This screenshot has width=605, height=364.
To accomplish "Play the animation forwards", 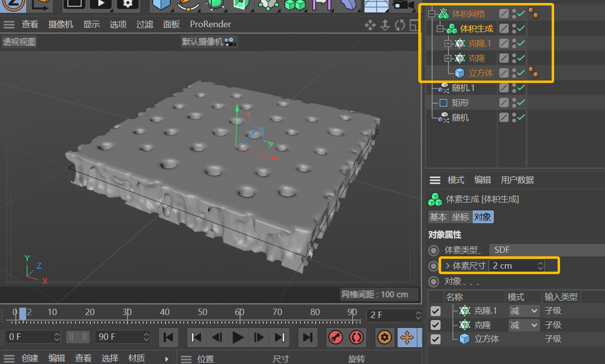I will click(x=238, y=337).
